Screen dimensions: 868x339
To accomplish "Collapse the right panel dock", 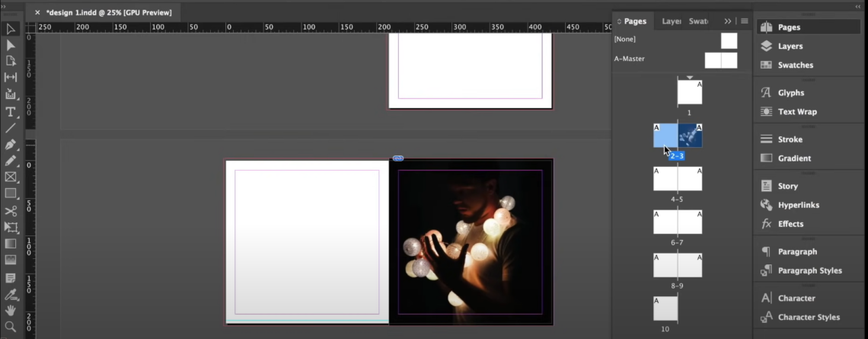I will (858, 6).
